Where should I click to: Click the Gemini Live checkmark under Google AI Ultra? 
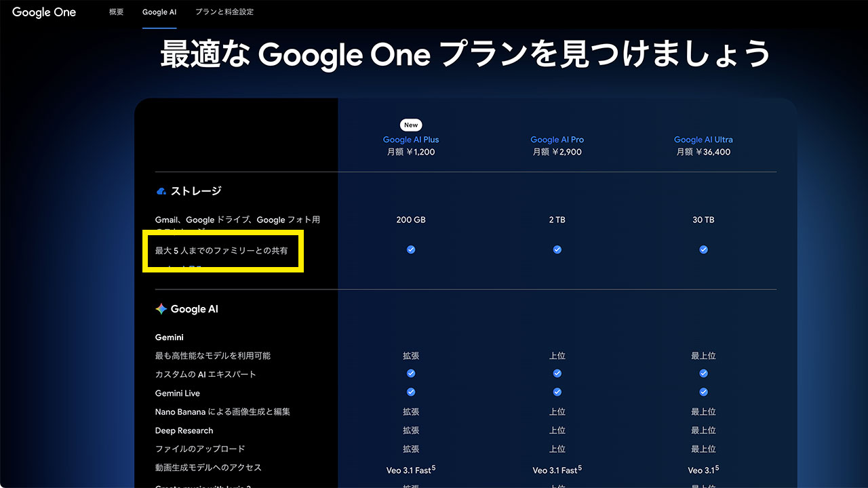[x=703, y=392]
